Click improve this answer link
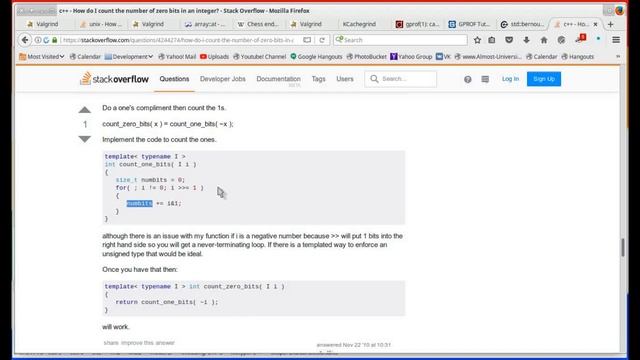The width and height of the screenshot is (640, 360). 148,343
